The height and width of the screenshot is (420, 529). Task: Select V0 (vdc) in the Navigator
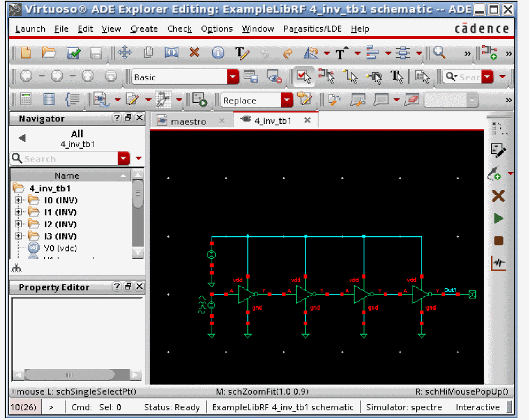pos(59,248)
